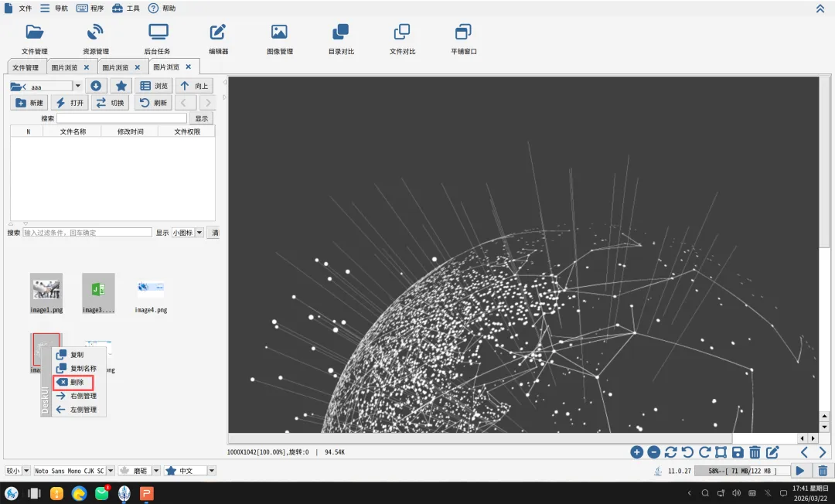Viewport: 835px width, 504px height.
Task: Open the 文件对比 file compare tool
Action: click(x=402, y=39)
